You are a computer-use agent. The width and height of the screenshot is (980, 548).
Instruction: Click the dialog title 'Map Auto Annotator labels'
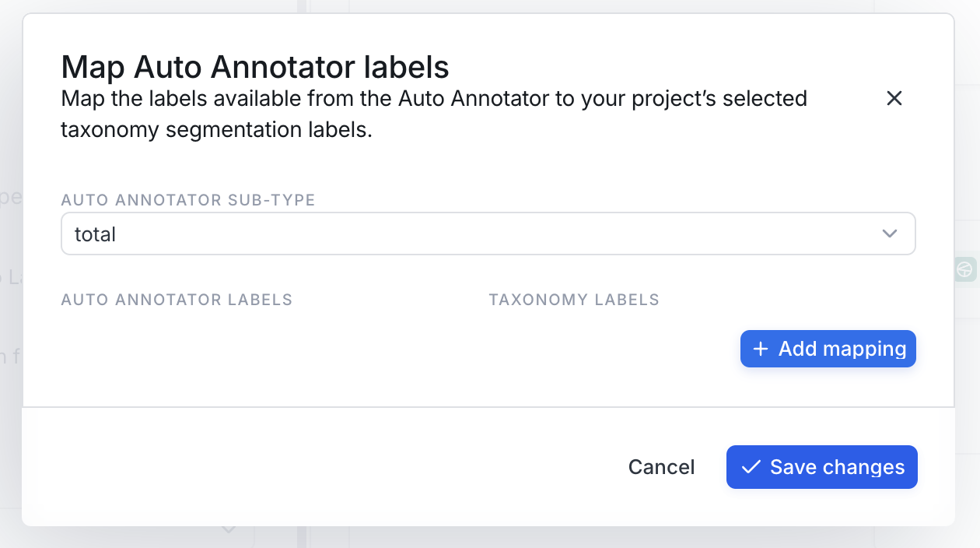pos(255,68)
